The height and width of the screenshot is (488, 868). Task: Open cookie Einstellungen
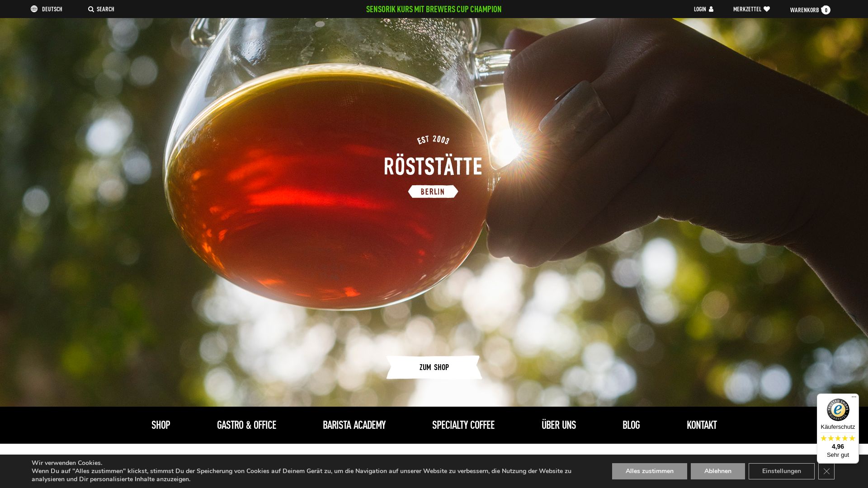782,471
